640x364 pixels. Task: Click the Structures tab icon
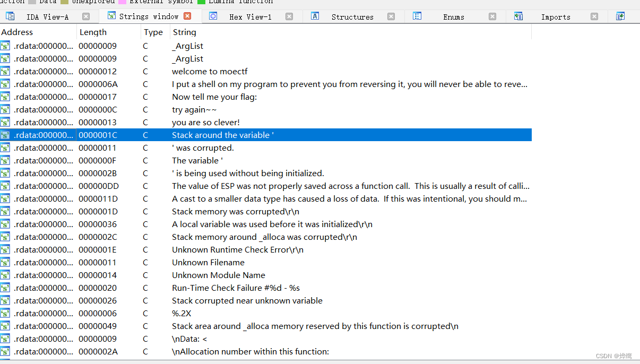(x=315, y=16)
